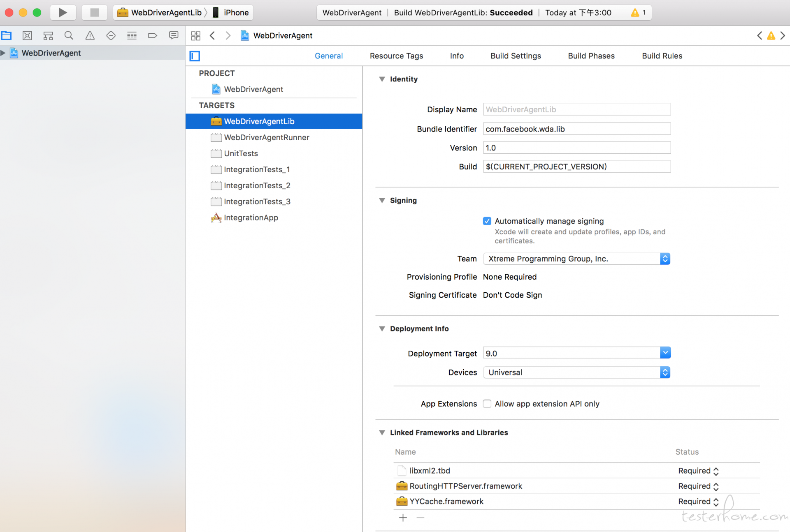790x532 pixels.
Task: Change RoutingHTTPServer.framework Required status
Action: pos(698,486)
